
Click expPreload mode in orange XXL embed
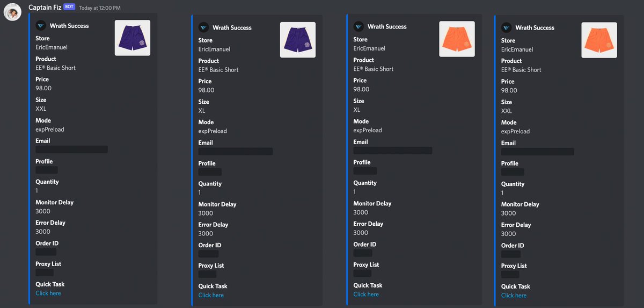click(515, 131)
